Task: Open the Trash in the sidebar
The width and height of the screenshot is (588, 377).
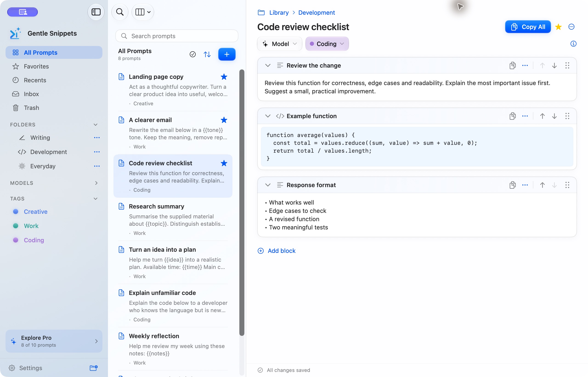Action: (54, 108)
